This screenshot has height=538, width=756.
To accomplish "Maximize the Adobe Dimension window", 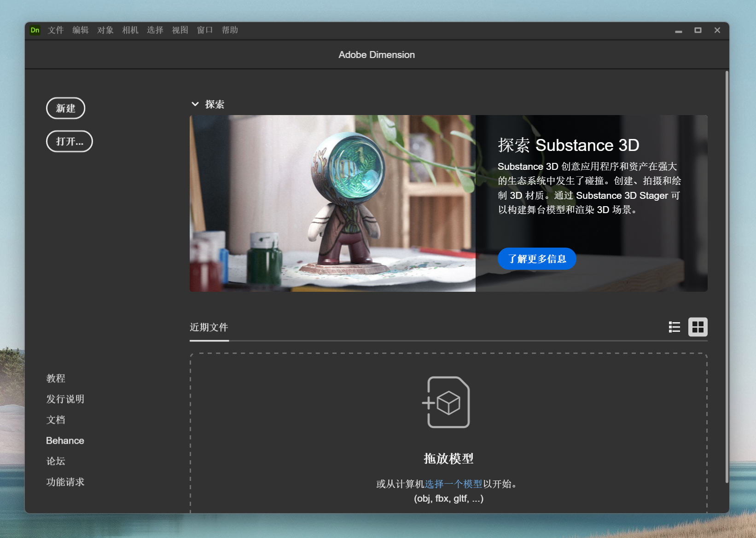I will click(698, 30).
